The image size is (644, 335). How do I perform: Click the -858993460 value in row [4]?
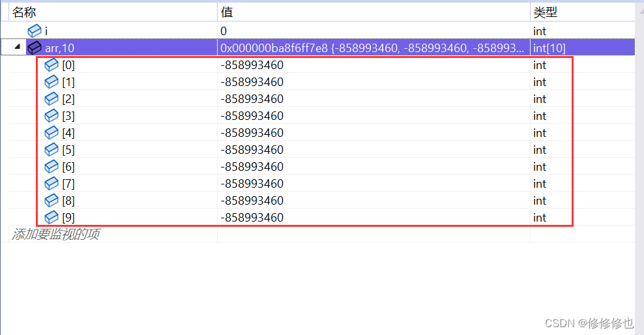252,132
